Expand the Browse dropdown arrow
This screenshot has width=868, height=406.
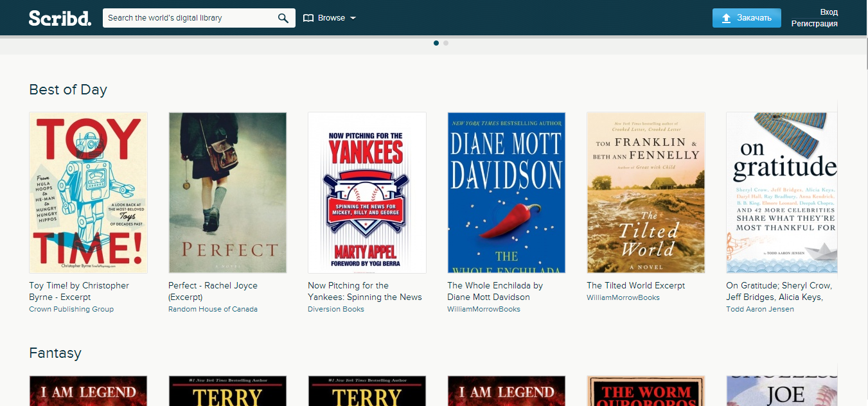point(353,18)
